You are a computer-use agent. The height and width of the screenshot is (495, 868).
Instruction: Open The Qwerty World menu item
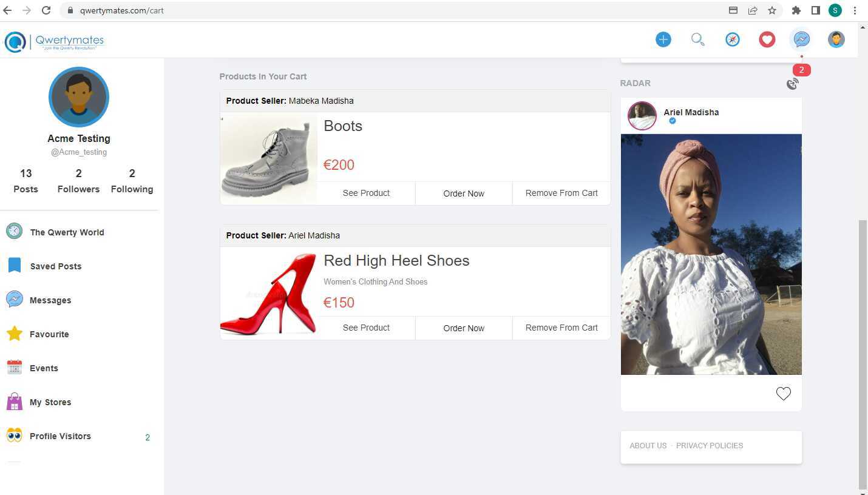[x=67, y=232]
